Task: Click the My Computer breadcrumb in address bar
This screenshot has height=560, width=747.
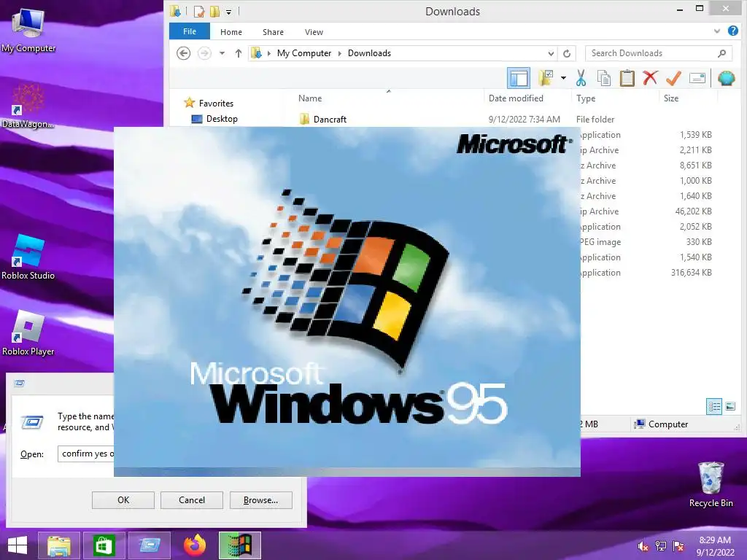Action: [304, 53]
